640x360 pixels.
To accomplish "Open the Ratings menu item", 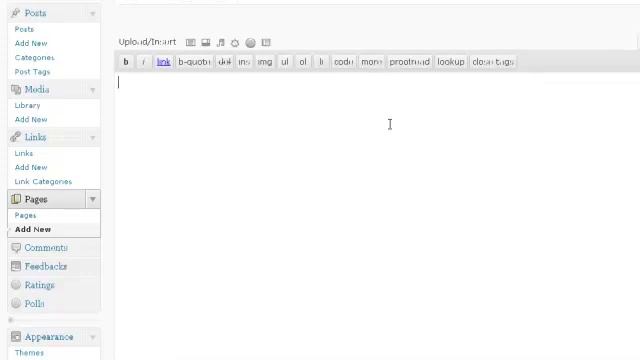I will click(40, 285).
